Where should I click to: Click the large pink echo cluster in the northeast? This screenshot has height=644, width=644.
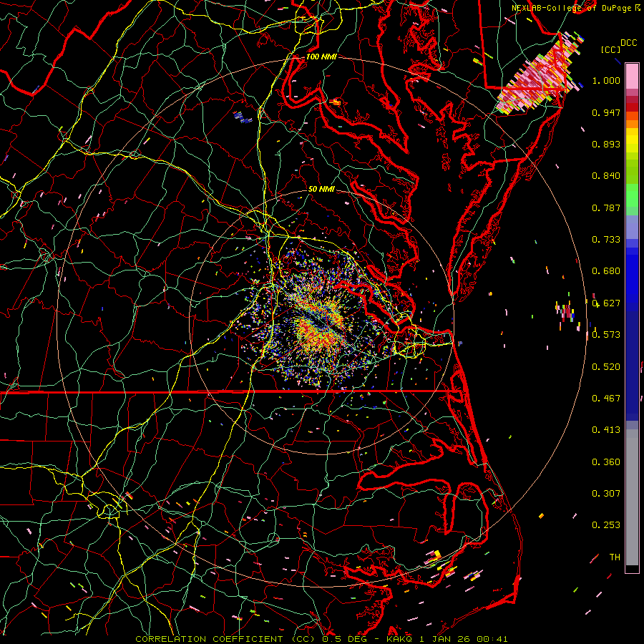pyautogui.click(x=540, y=75)
